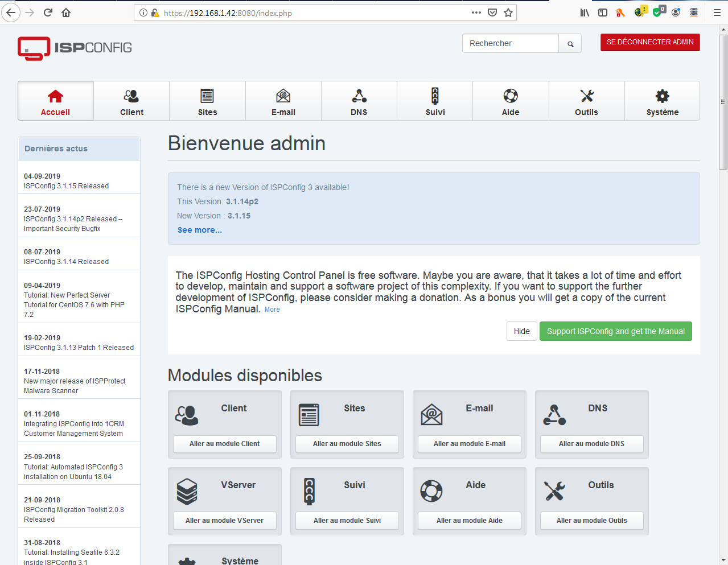
Task: Click Aller au module Suivi button
Action: tap(347, 521)
